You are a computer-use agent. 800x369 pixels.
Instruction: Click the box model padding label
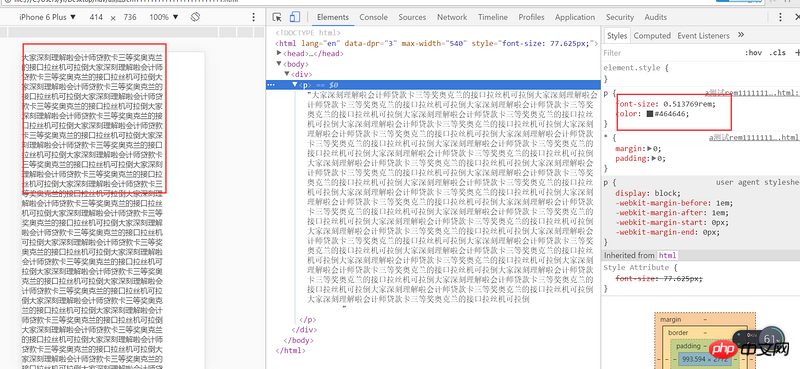coord(689,346)
